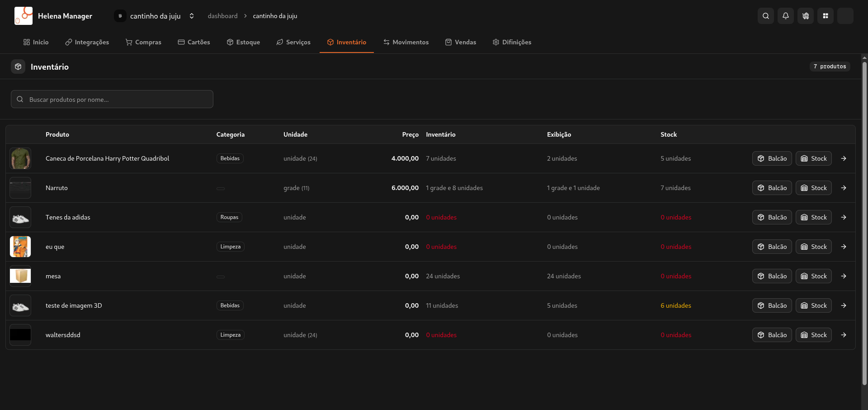Click arrow icon on waltersddsd row
The height and width of the screenshot is (410, 868).
tap(843, 335)
